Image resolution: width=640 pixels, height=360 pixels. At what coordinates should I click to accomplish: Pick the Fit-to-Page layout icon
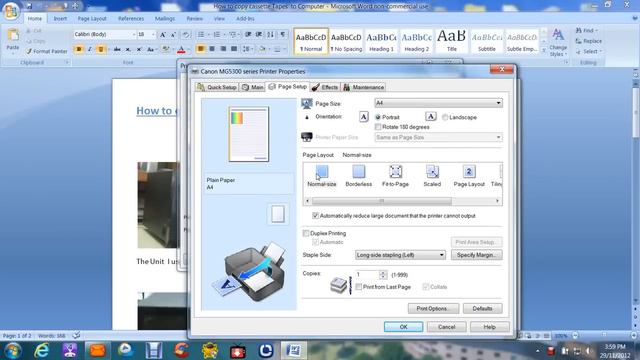395,171
